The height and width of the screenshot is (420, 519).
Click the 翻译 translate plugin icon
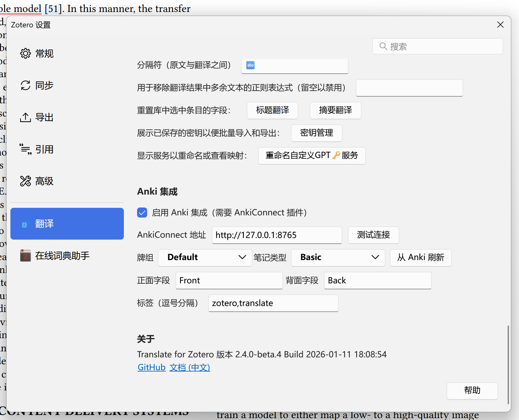[26, 224]
